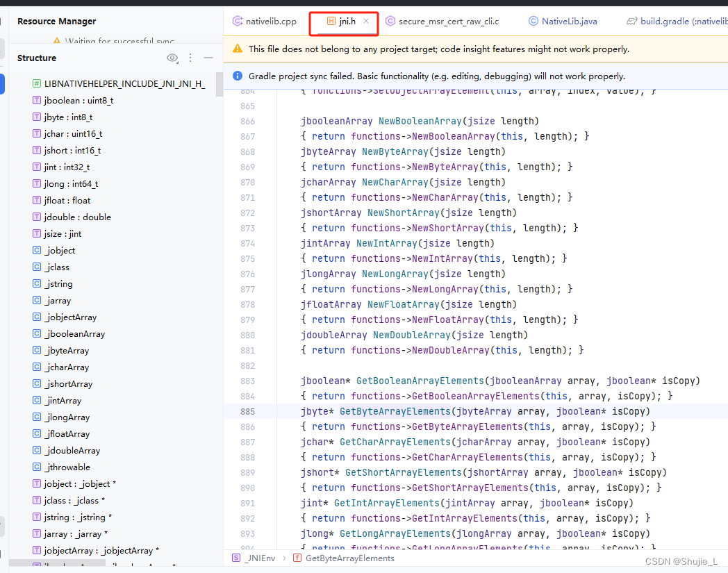The height and width of the screenshot is (573, 728).
Task: Click NewBooleanArray function name on line 866
Action: coord(420,121)
